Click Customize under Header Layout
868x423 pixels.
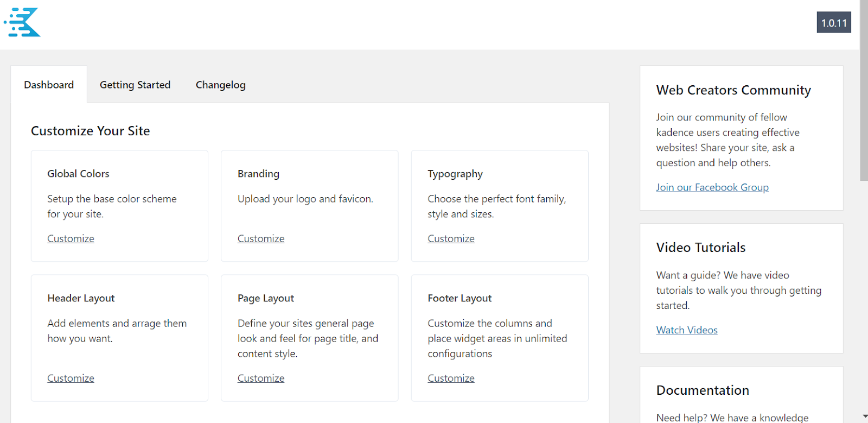click(71, 378)
